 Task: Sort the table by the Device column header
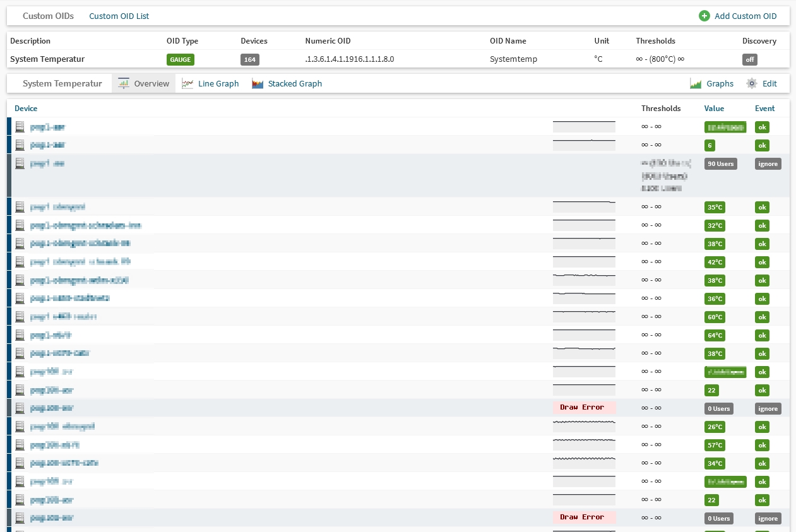(26, 108)
